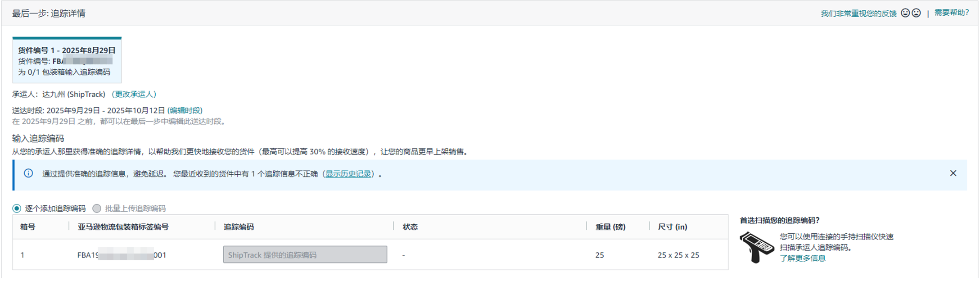
Task: Click the 更改承运人 link
Action: click(134, 94)
